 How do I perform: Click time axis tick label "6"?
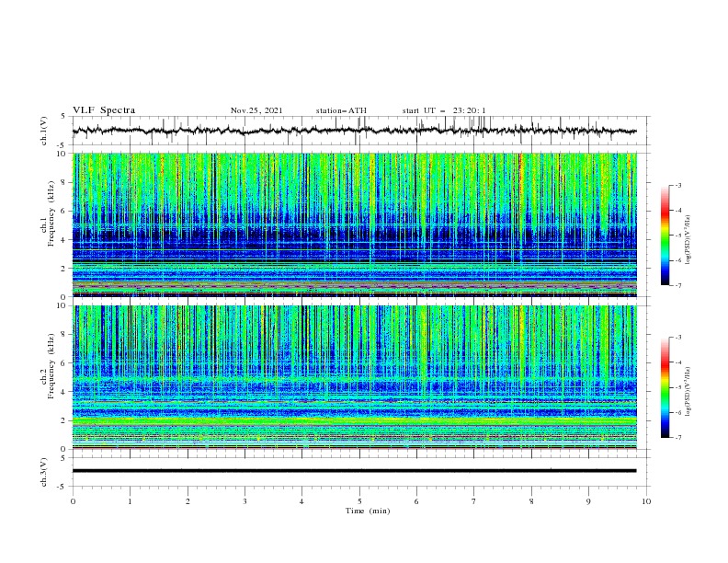click(416, 501)
